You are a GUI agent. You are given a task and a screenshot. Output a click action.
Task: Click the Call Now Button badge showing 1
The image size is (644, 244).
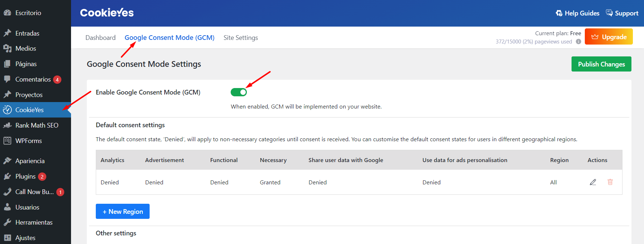pos(60,192)
